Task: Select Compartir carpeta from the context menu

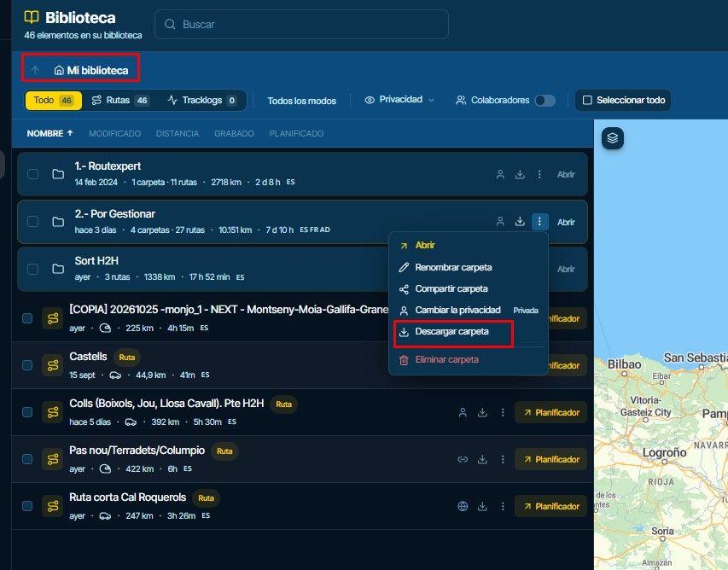Action: [x=469, y=288]
